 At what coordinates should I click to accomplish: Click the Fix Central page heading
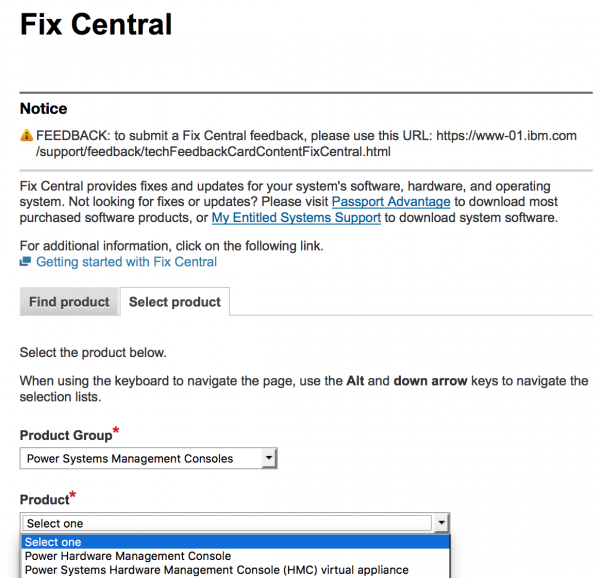[96, 25]
